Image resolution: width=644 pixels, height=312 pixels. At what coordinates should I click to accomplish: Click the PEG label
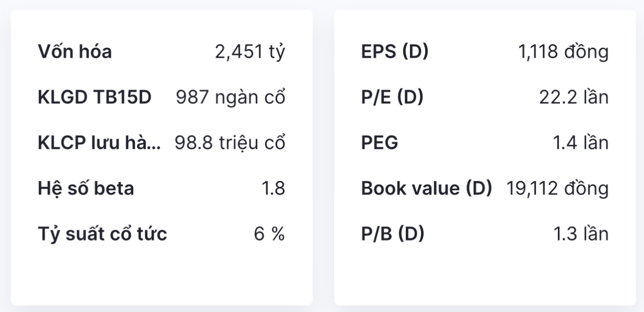(379, 143)
